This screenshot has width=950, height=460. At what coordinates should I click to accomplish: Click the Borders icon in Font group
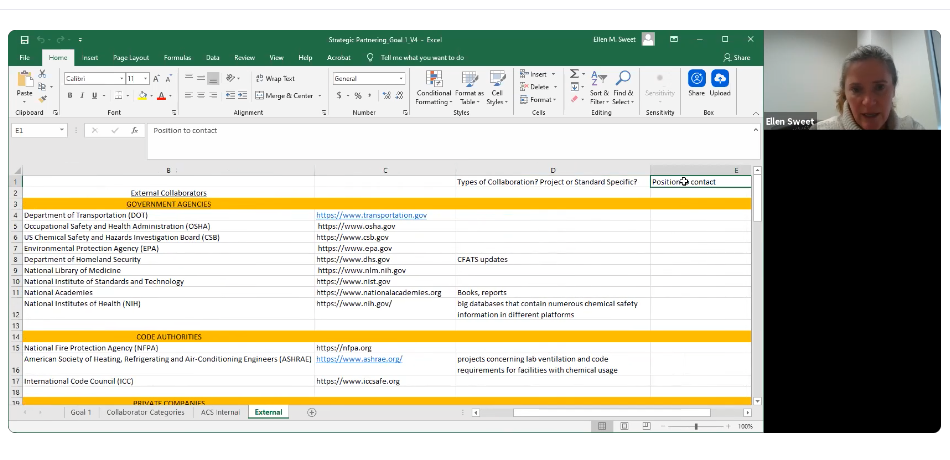118,96
